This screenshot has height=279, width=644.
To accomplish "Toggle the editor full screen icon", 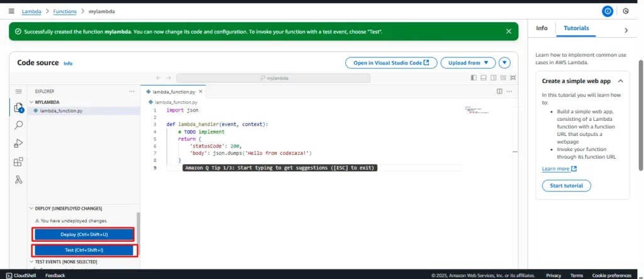I will pos(513,77).
